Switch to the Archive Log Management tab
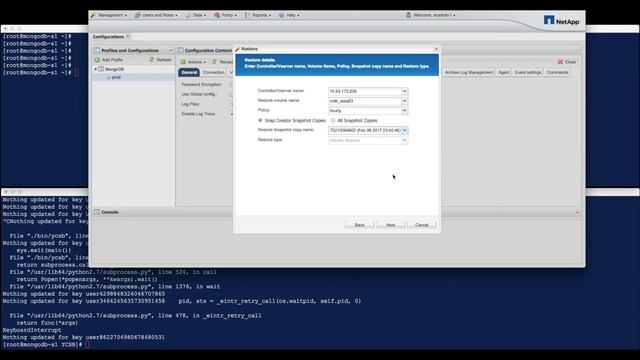This screenshot has height=360, width=640. (469, 72)
